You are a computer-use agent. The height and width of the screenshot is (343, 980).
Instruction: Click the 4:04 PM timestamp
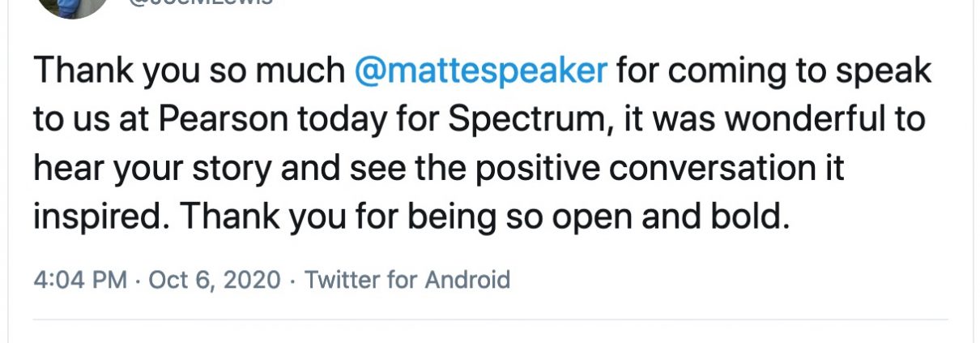80,280
